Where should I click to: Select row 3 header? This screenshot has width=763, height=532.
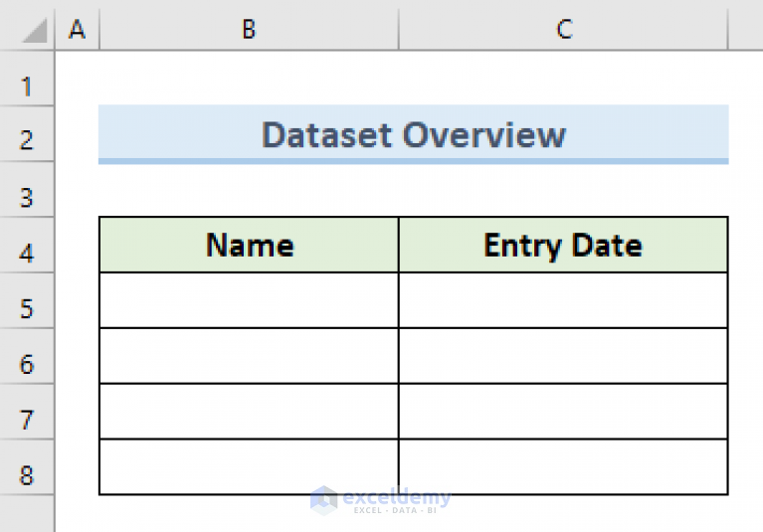point(27,198)
